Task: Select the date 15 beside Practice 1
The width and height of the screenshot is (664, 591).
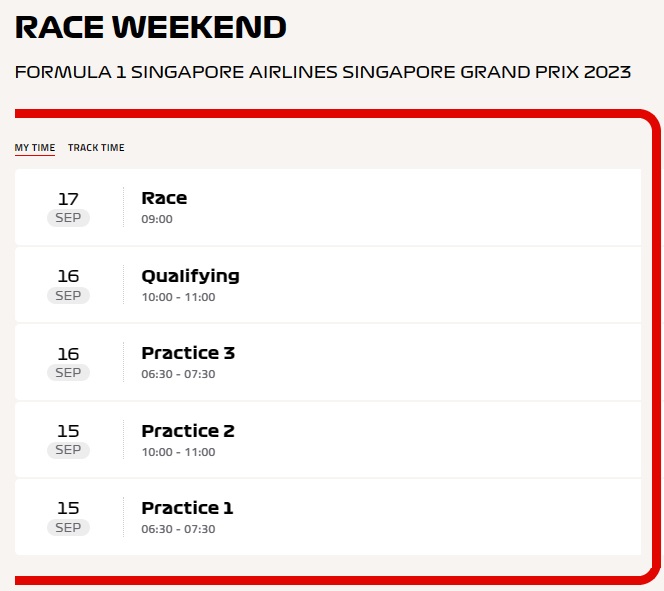Action: (x=68, y=509)
